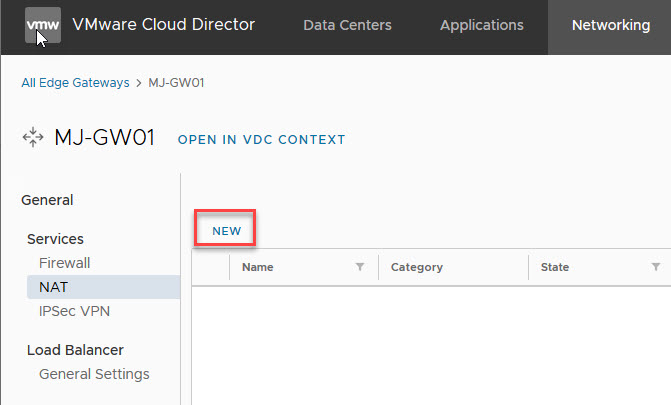
Task: Switch to the Data Centers tab
Action: (347, 25)
